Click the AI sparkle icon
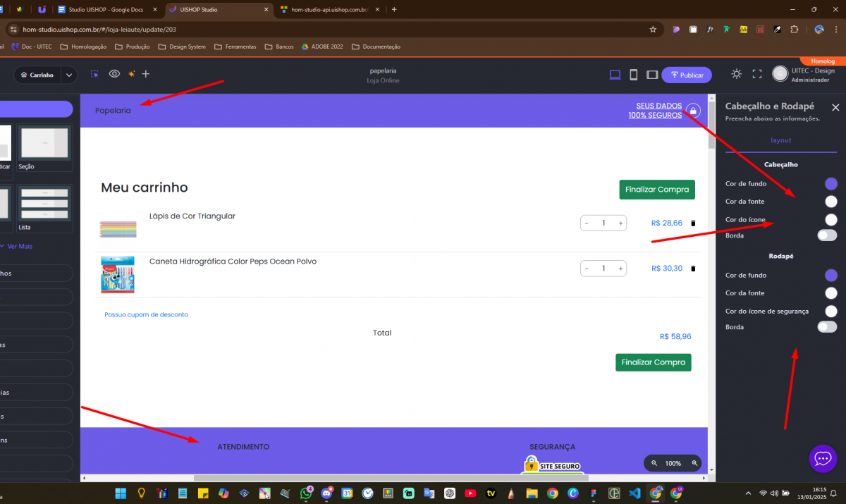The width and height of the screenshot is (846, 504). [131, 74]
